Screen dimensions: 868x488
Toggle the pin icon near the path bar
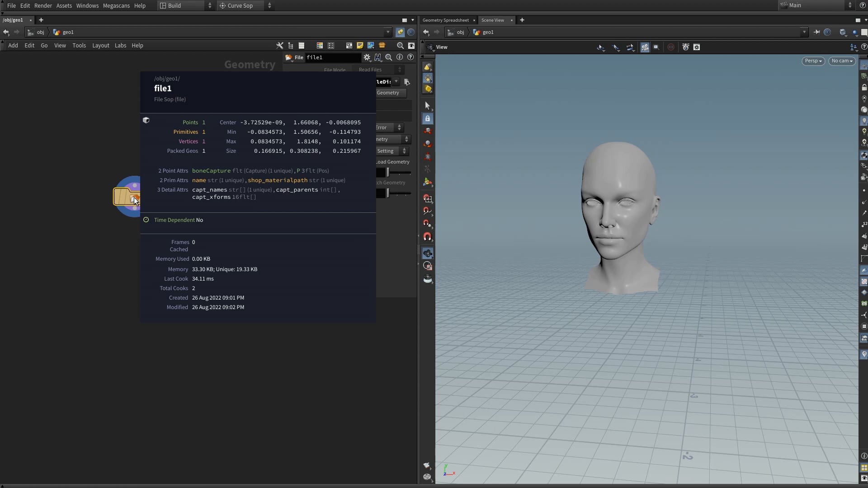pos(818,32)
